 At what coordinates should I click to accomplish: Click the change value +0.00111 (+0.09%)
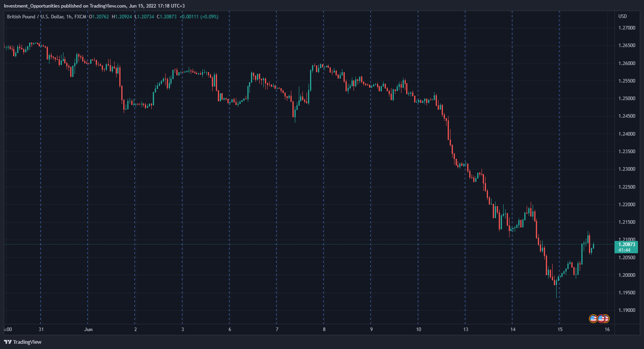click(199, 17)
